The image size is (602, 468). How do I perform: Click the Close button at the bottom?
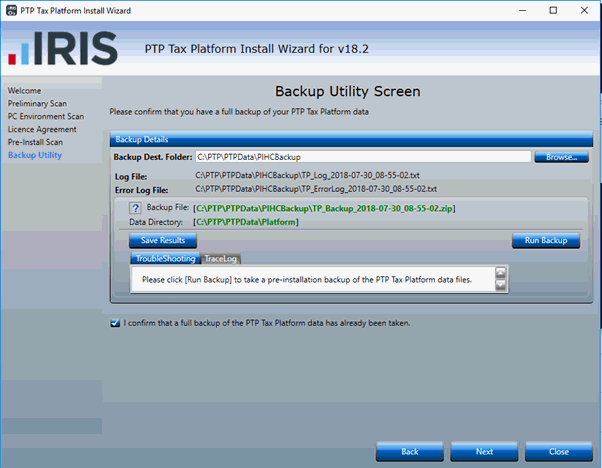(x=559, y=451)
